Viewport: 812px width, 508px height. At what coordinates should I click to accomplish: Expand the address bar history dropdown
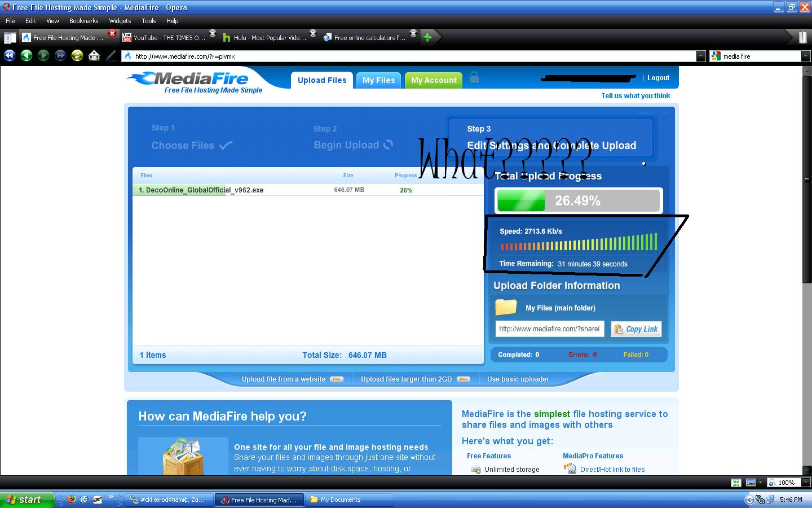coord(701,56)
